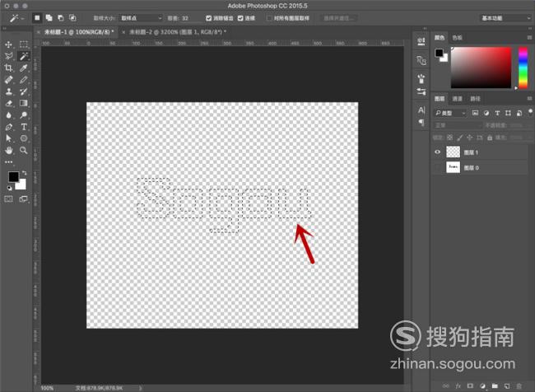The image size is (535, 392).
Task: Select the Pen tool
Action: pyautogui.click(x=8, y=127)
